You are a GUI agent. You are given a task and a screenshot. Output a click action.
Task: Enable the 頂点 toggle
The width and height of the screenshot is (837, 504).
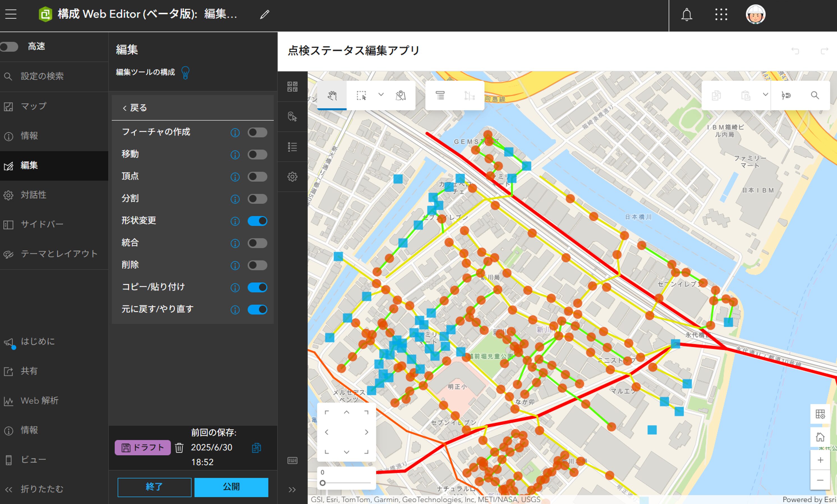click(x=257, y=177)
